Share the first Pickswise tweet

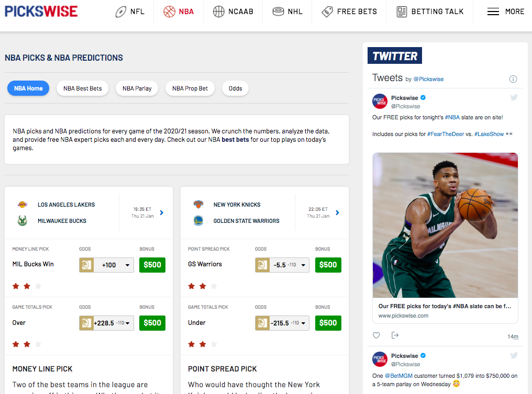click(395, 335)
